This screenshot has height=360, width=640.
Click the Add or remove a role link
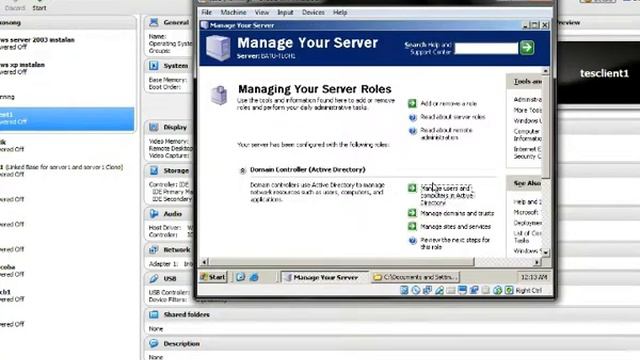click(x=449, y=104)
